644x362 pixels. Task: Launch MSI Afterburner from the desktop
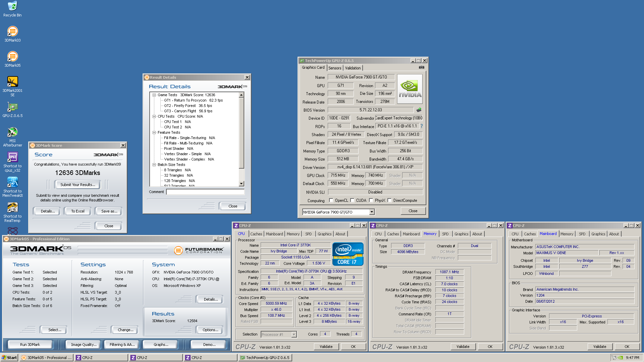pos(12,137)
